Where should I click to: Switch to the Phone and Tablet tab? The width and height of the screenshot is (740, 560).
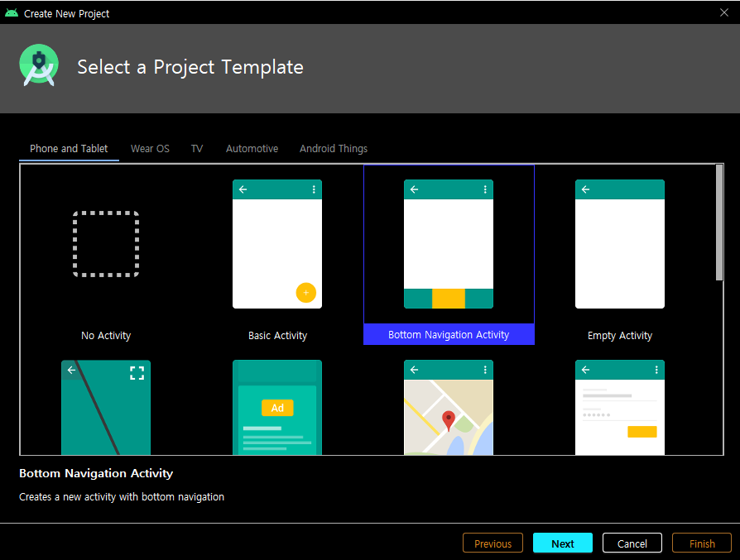pos(69,149)
